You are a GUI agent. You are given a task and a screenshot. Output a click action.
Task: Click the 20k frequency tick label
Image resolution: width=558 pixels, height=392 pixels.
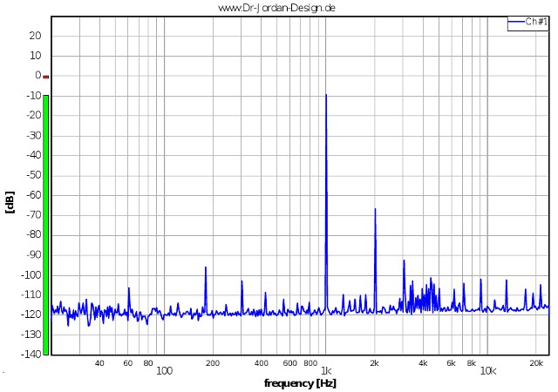click(536, 363)
